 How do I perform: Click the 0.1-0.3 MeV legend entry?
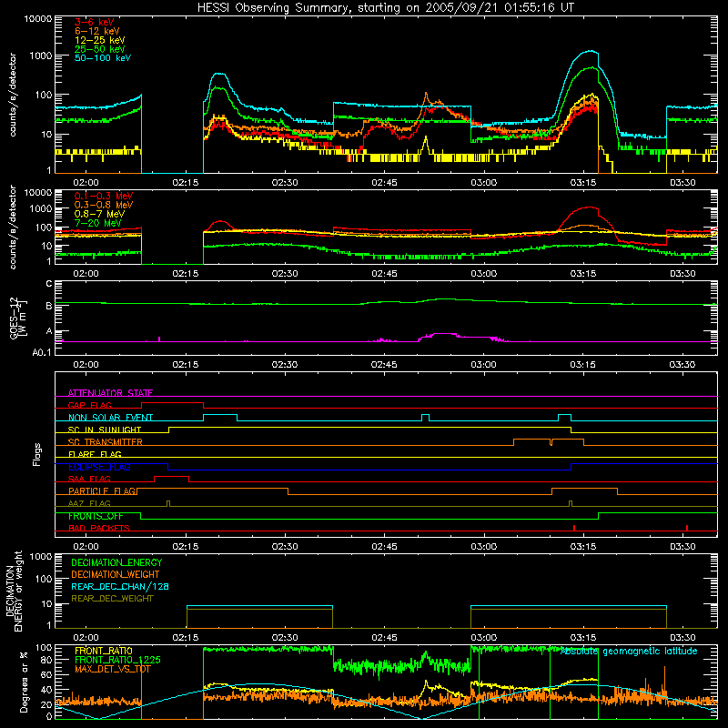point(104,196)
